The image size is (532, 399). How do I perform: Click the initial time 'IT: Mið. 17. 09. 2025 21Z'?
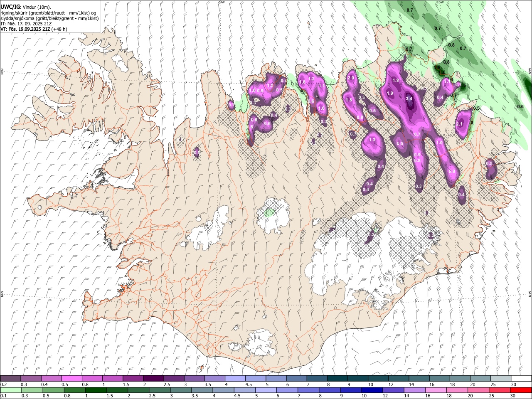point(26,24)
